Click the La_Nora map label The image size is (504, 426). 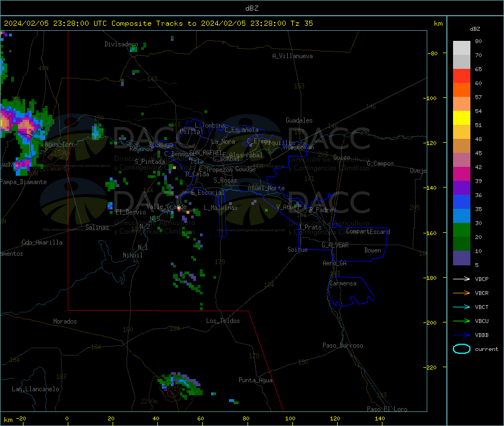pyautogui.click(x=223, y=142)
